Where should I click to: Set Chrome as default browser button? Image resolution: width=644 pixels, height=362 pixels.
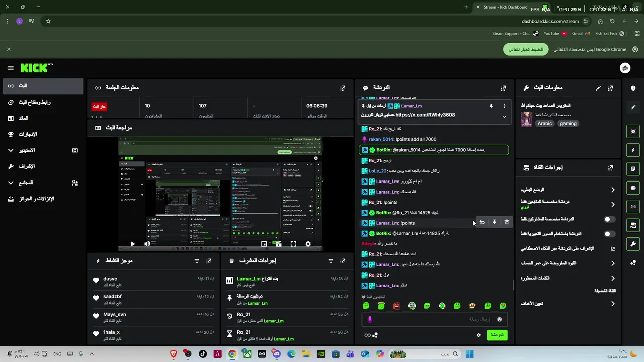click(x=525, y=49)
